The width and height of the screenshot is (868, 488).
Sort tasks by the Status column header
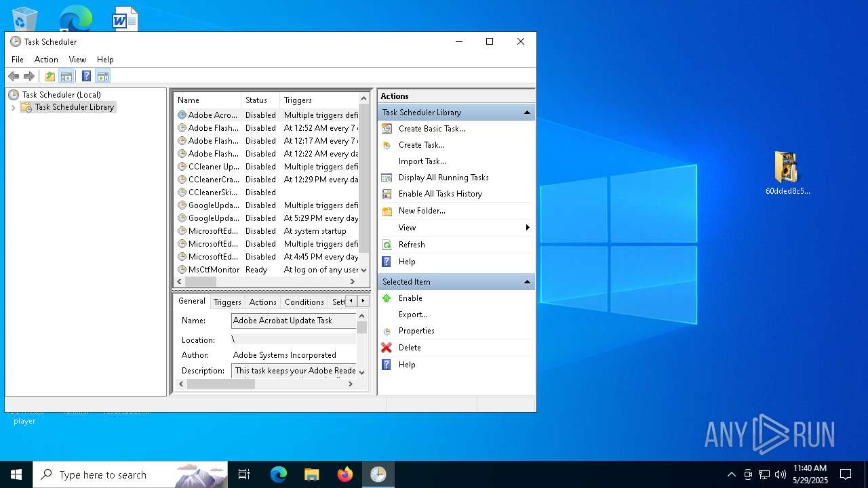[260, 100]
